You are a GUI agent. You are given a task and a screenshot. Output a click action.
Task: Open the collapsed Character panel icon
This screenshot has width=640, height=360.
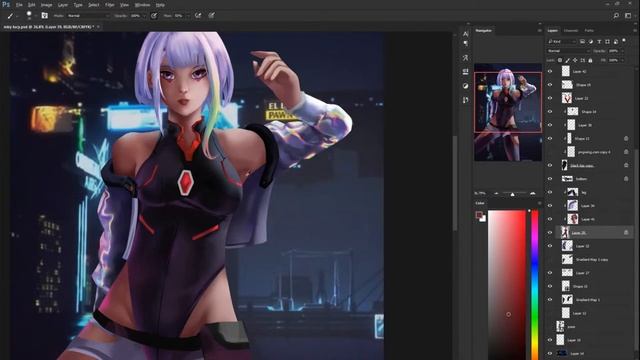click(465, 34)
